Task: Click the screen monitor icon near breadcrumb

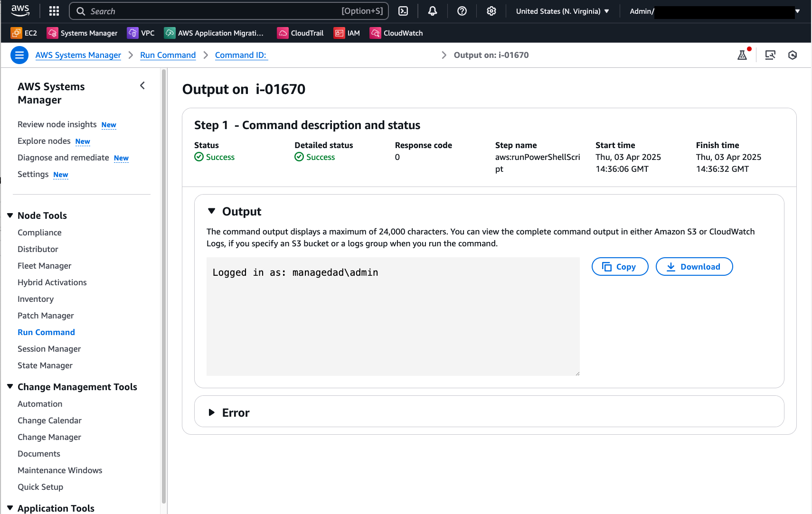Action: [x=770, y=55]
